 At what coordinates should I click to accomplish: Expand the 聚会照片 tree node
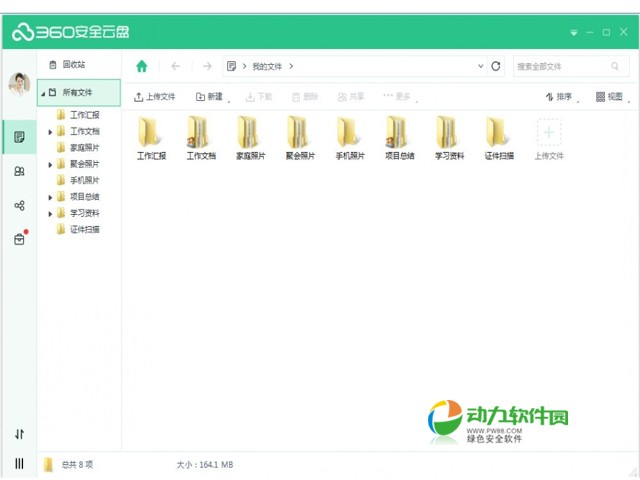tap(50, 164)
